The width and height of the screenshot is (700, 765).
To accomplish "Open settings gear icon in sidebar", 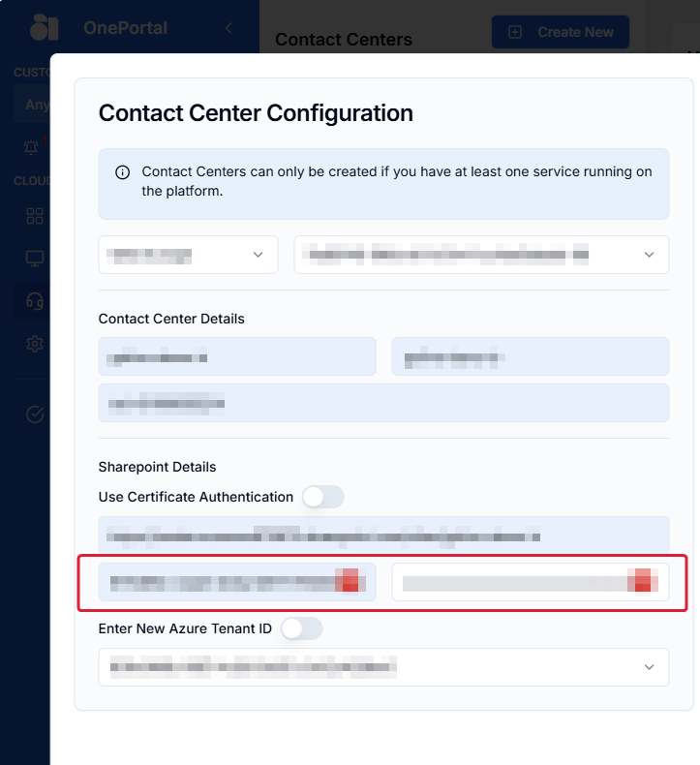I will (35, 344).
